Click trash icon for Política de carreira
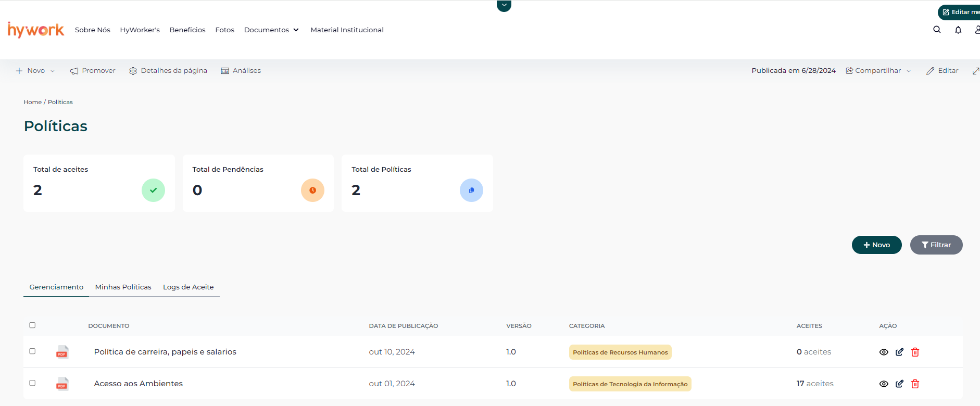 coord(915,352)
